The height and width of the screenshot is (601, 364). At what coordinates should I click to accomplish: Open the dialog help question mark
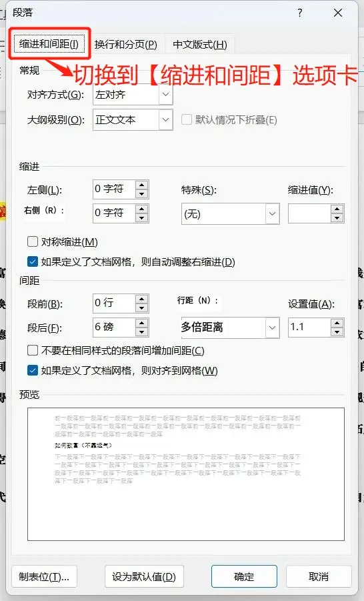click(299, 13)
